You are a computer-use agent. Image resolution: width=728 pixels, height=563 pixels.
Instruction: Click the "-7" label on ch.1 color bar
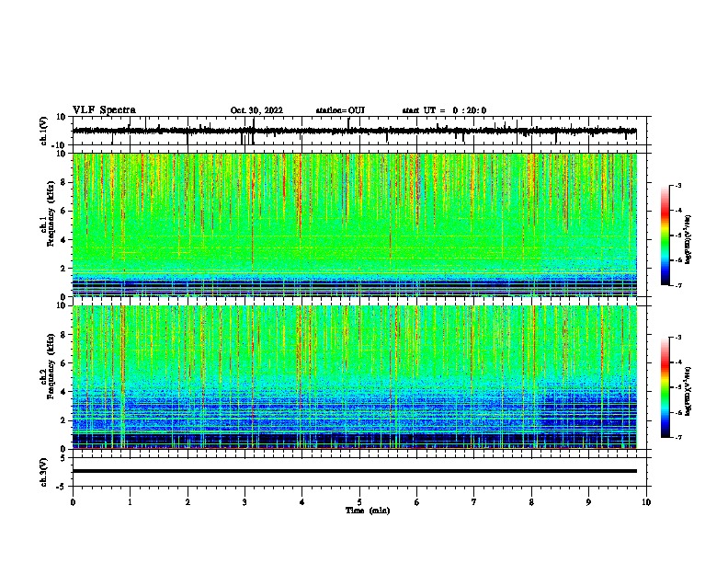pos(677,285)
